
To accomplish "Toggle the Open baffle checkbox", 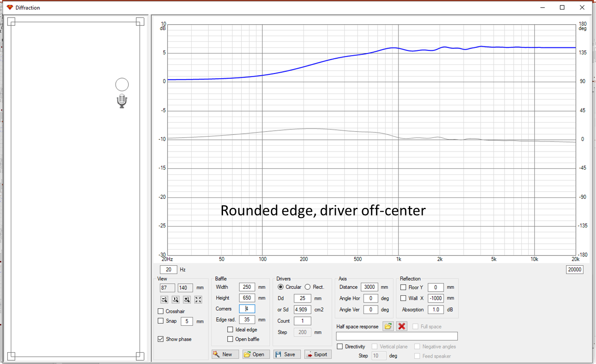I will point(230,339).
